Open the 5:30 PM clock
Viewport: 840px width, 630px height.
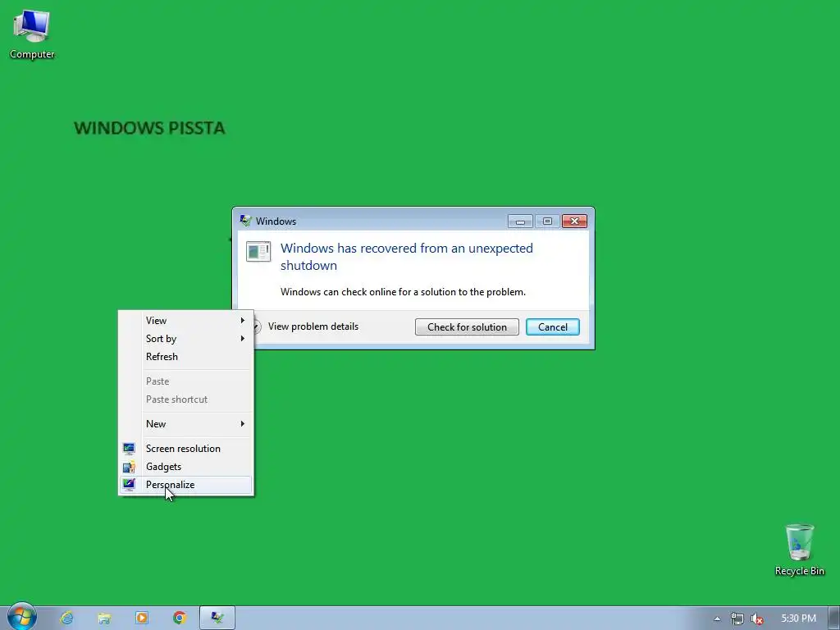coord(798,619)
